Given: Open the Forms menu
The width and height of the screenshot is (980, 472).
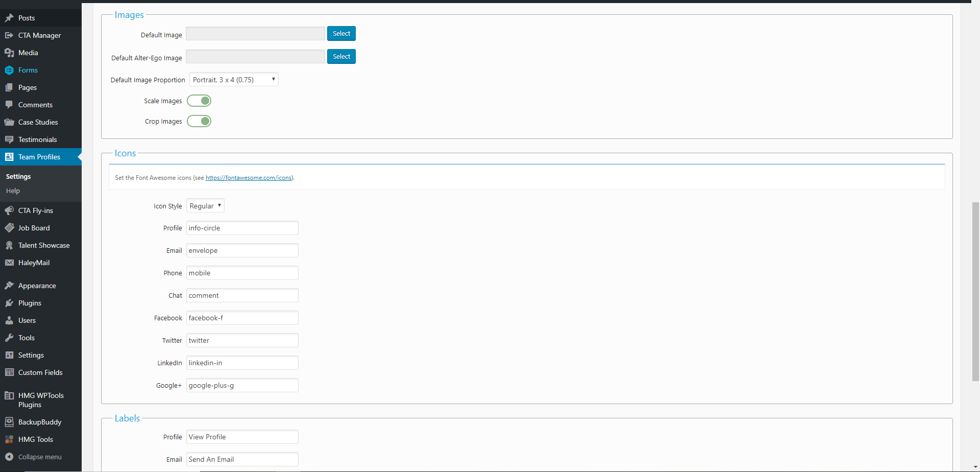Looking at the screenshot, I should 41,70.
